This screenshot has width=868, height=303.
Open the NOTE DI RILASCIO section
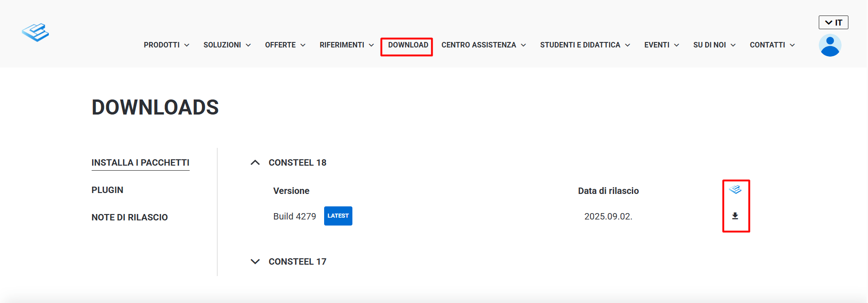tap(129, 217)
